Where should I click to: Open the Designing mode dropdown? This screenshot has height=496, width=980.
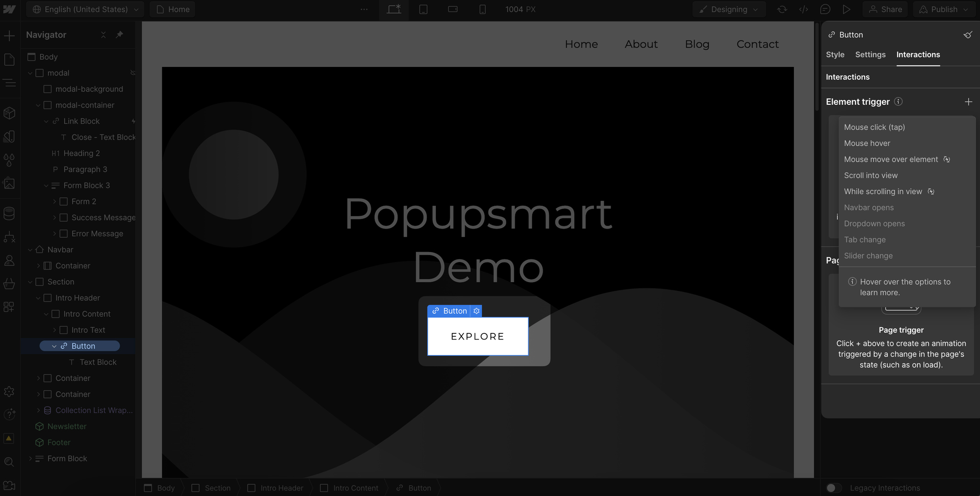(729, 9)
